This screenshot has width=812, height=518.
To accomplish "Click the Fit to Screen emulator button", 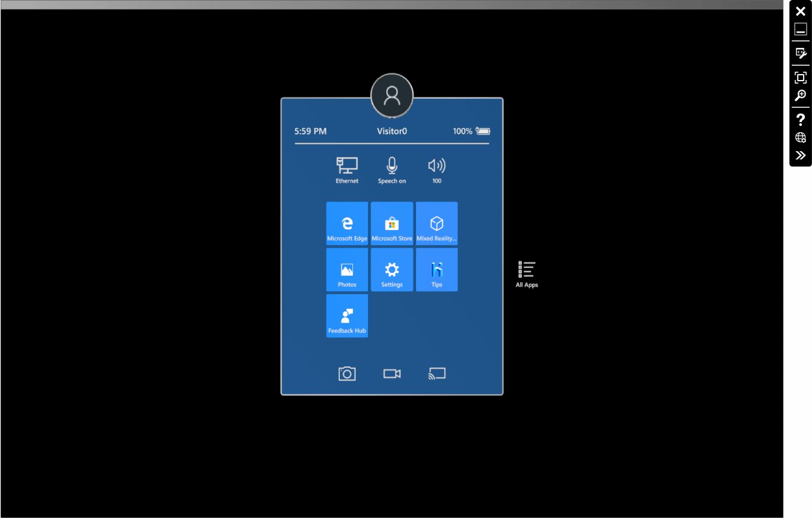I will pyautogui.click(x=800, y=77).
